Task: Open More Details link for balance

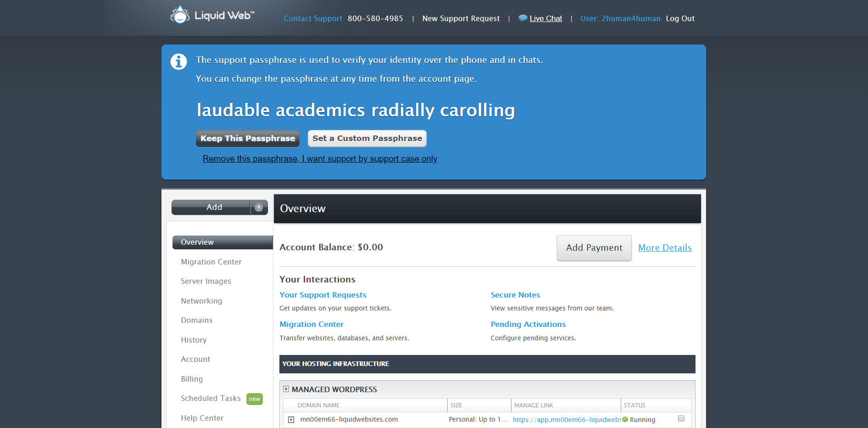Action: pos(665,248)
